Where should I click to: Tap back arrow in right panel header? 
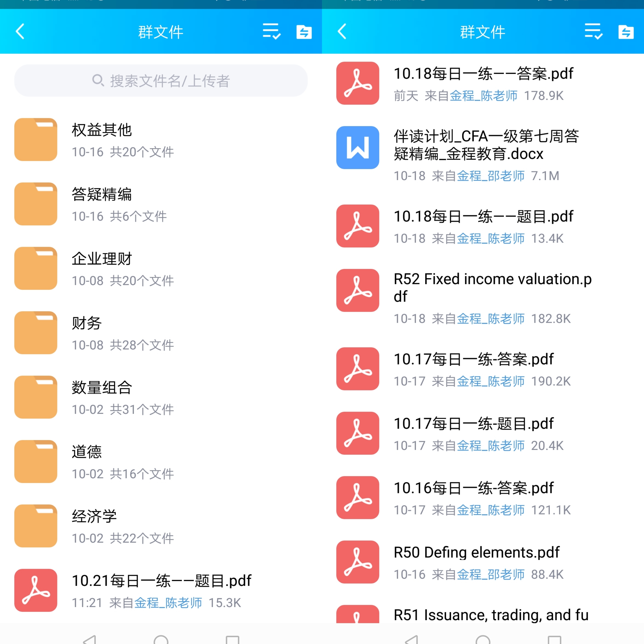(342, 32)
